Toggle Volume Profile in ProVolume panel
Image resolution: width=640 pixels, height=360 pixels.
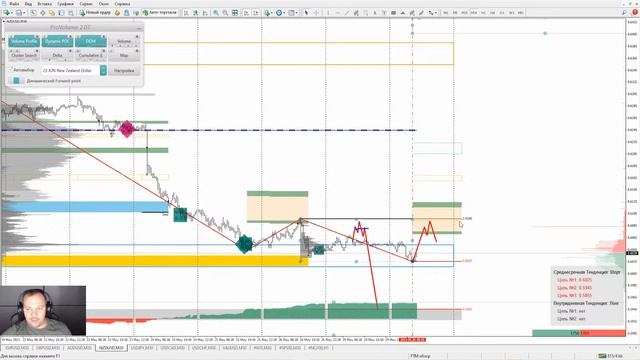tap(24, 41)
